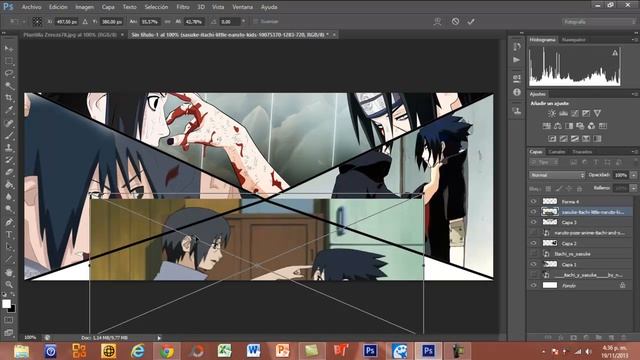Select the Blur tool
Image resolution: width=640 pixels, height=360 pixels.
pyautogui.click(x=9, y=197)
